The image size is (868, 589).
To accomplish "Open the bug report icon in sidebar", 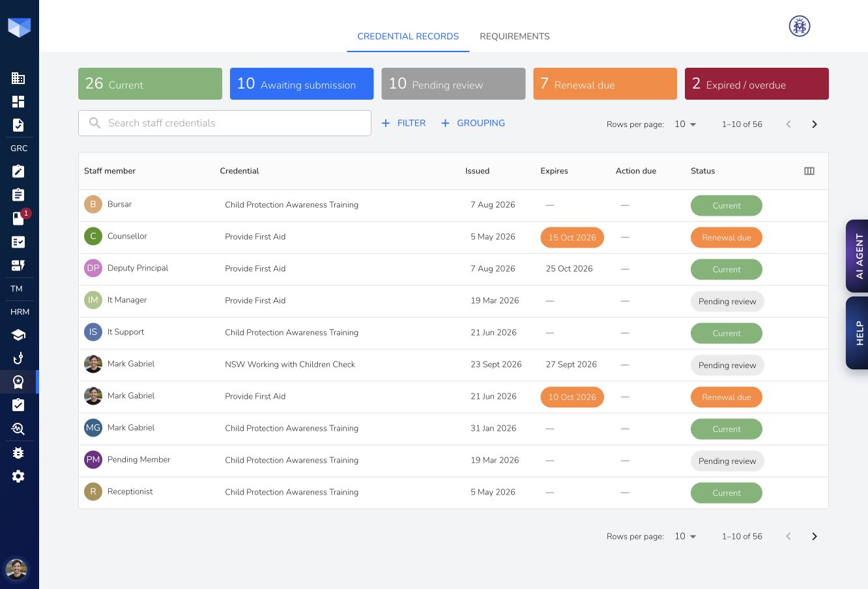I will pos(18,453).
